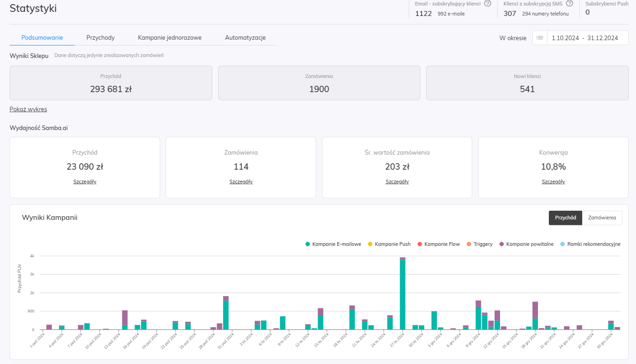Click the Subskrybenci Push label
Image resolution: width=636 pixels, height=364 pixels.
tap(606, 3)
